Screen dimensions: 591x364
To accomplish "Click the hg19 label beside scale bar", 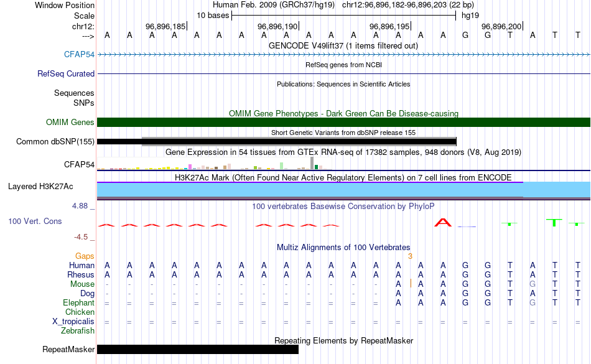I will tap(470, 16).
